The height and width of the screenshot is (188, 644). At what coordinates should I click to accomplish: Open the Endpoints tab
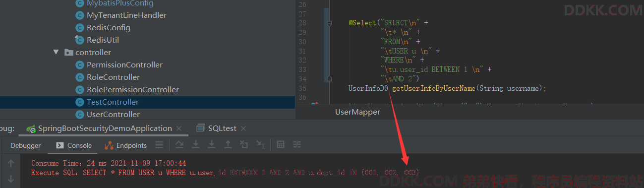[126, 145]
